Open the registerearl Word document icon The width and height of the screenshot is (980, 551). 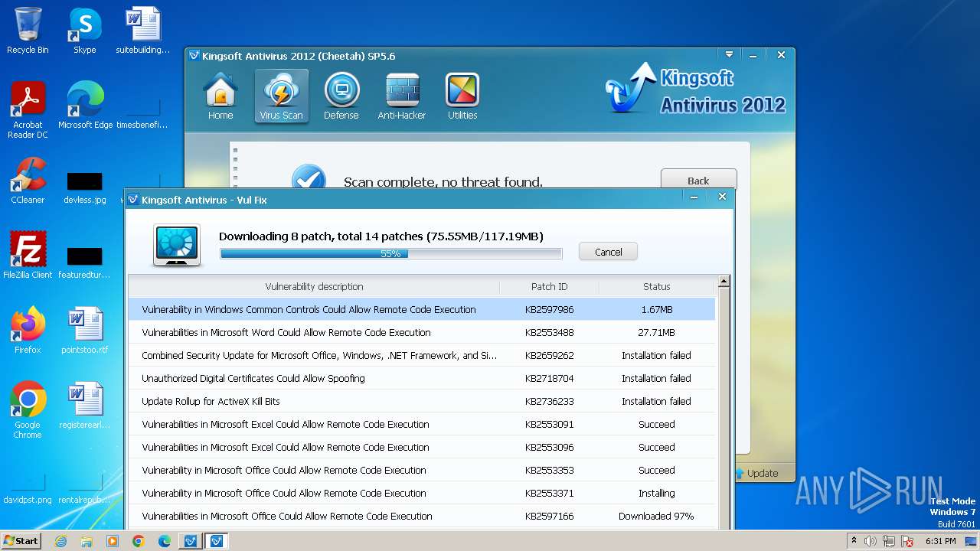click(x=84, y=406)
